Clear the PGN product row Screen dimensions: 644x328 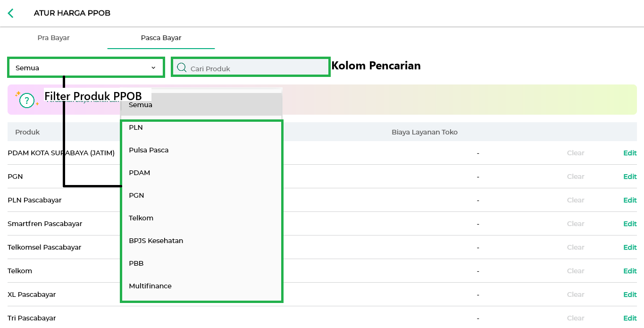[576, 177]
